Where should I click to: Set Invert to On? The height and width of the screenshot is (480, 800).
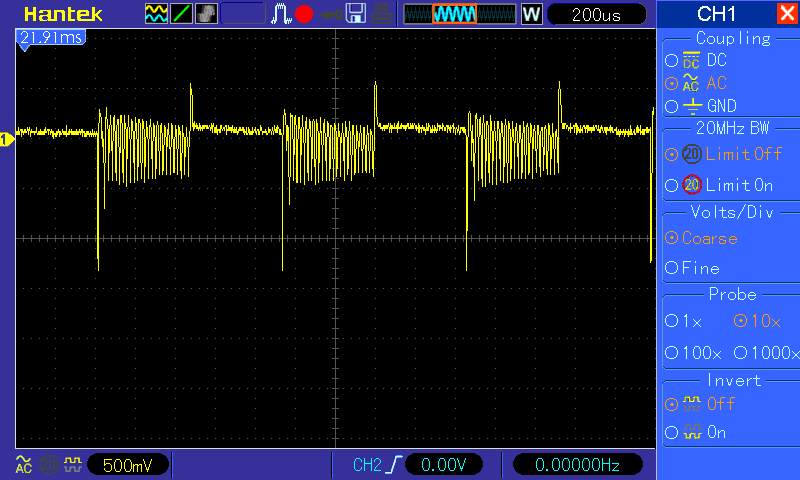671,433
